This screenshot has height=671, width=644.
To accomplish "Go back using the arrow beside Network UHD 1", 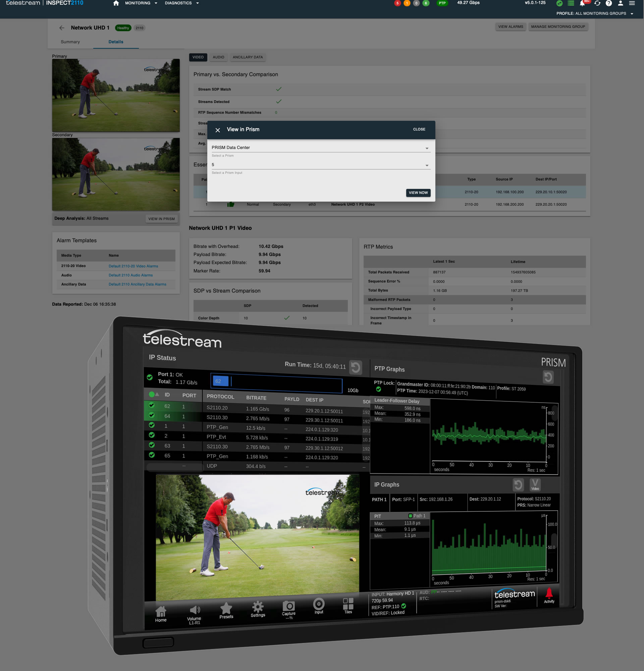I will 62,28.
